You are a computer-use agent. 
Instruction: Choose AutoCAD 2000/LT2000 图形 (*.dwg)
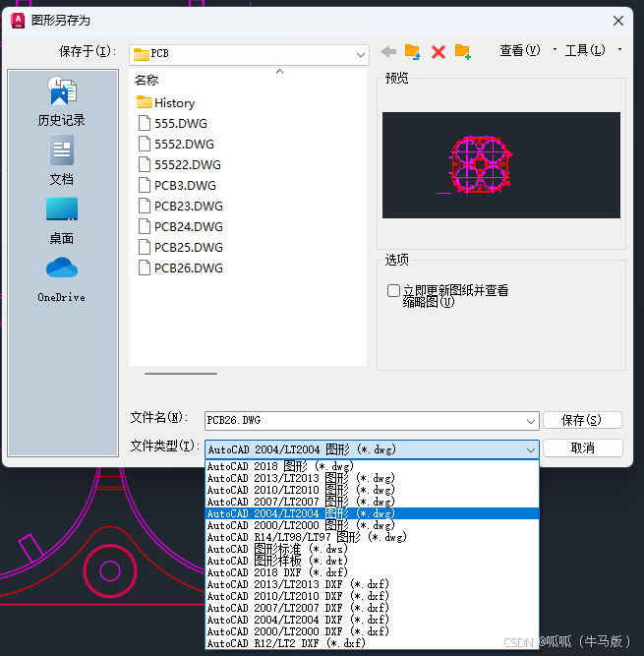(x=372, y=525)
